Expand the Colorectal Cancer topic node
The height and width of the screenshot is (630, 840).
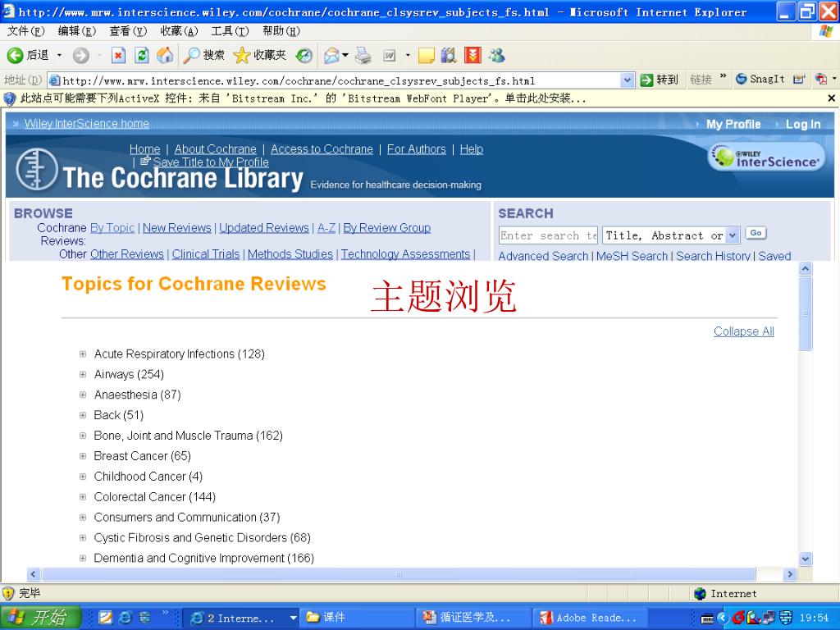(x=83, y=496)
